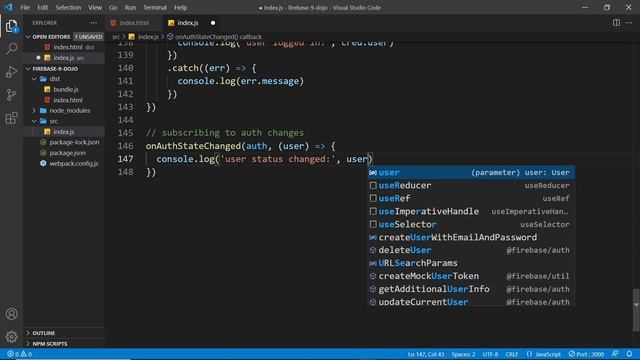Viewport: 640px width, 360px height.
Task: Click errors and warnings status indicator
Action: pyautogui.click(x=19, y=354)
